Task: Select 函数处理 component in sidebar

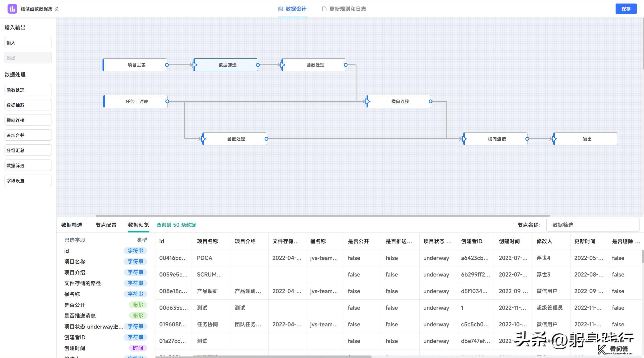Action: pos(28,90)
